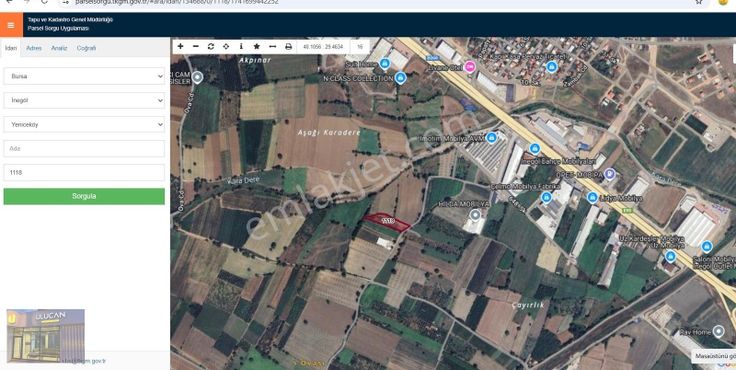Select the measure distance tool

coord(272,46)
